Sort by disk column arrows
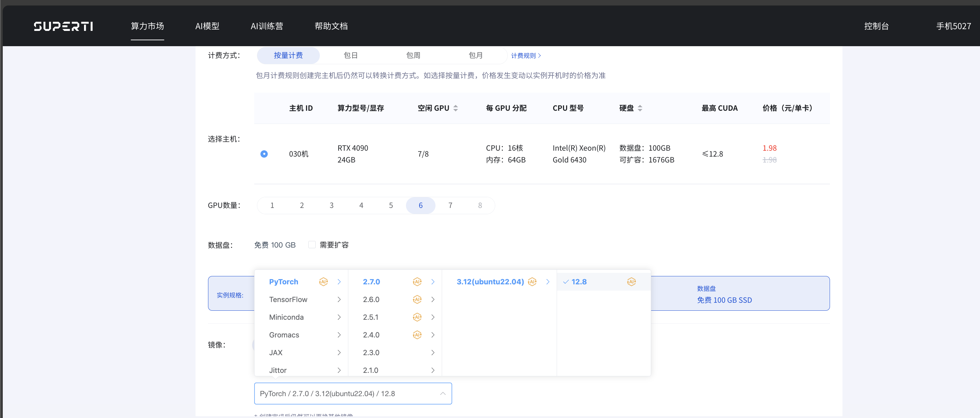Viewport: 980px width, 418px height. [x=640, y=108]
